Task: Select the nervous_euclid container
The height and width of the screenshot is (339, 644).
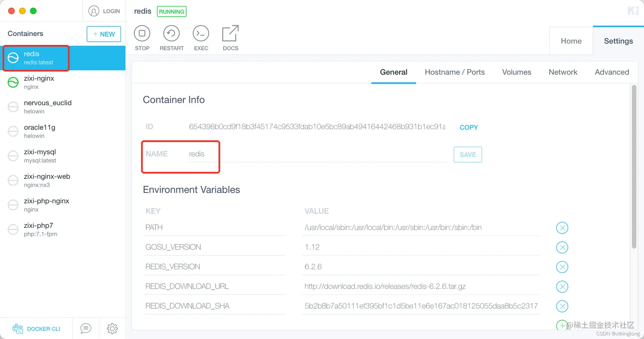Action: (63, 107)
